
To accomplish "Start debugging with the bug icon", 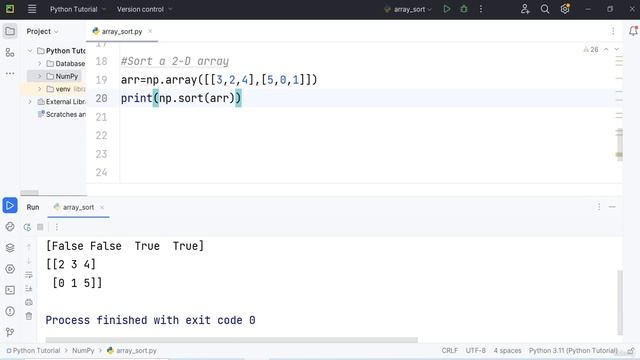I will pyautogui.click(x=464, y=9).
